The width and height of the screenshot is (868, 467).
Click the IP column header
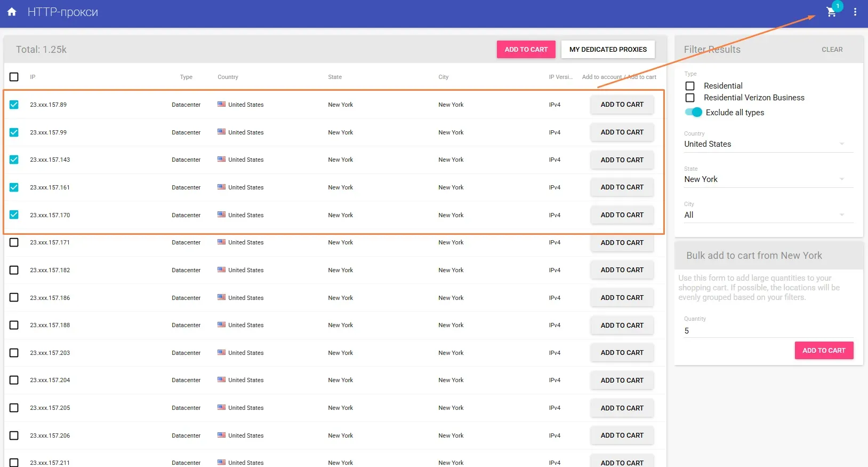point(33,77)
